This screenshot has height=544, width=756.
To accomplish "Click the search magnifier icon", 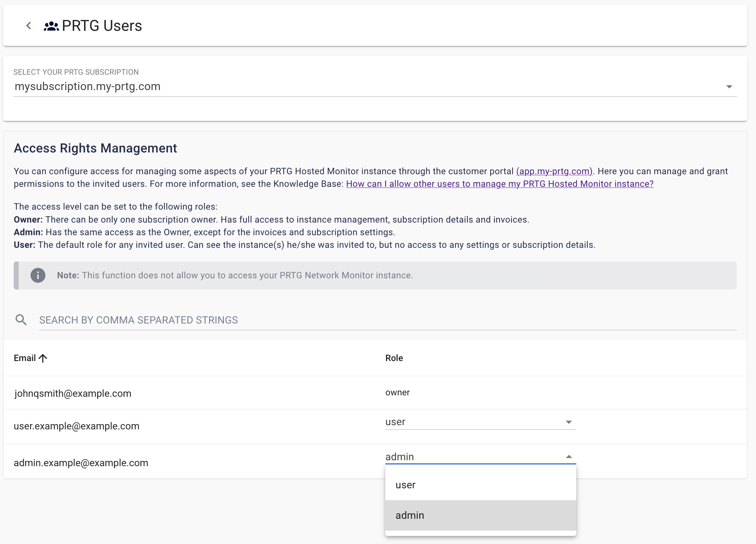I will pyautogui.click(x=21, y=320).
